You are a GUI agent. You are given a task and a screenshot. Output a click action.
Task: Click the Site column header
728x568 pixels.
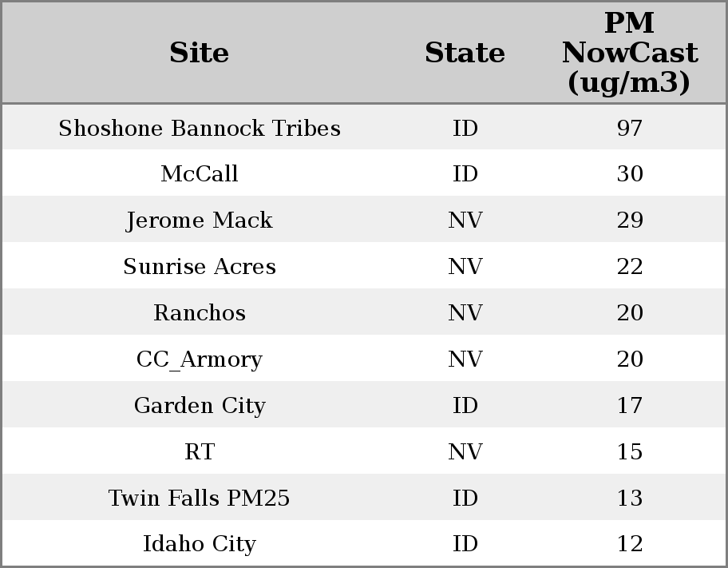pyautogui.click(x=200, y=53)
